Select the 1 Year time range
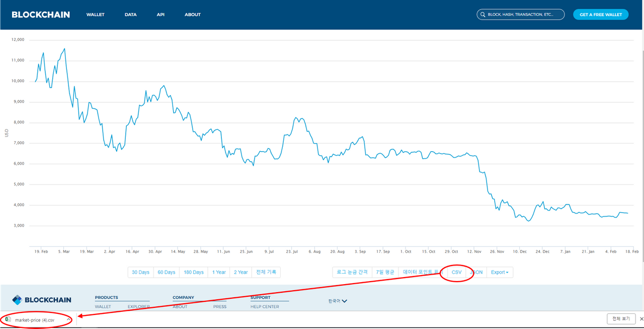The width and height of the screenshot is (644, 329). [x=219, y=272]
